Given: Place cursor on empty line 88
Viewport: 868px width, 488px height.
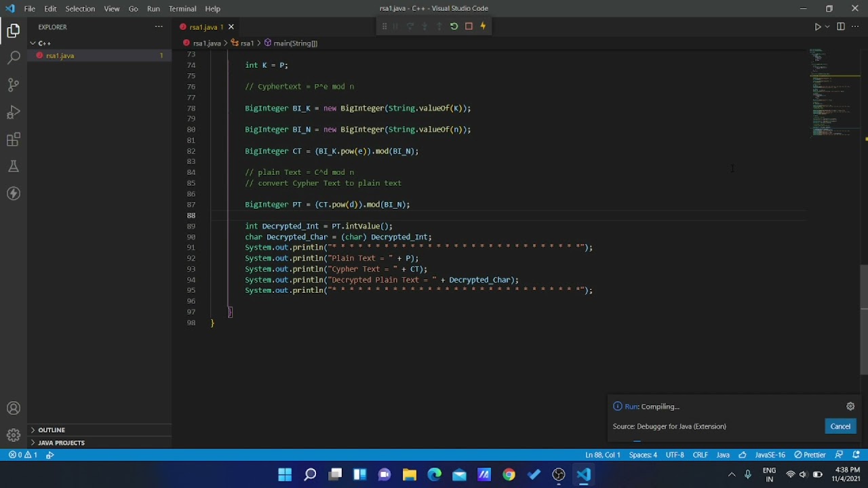Looking at the screenshot, I should coord(509,216).
